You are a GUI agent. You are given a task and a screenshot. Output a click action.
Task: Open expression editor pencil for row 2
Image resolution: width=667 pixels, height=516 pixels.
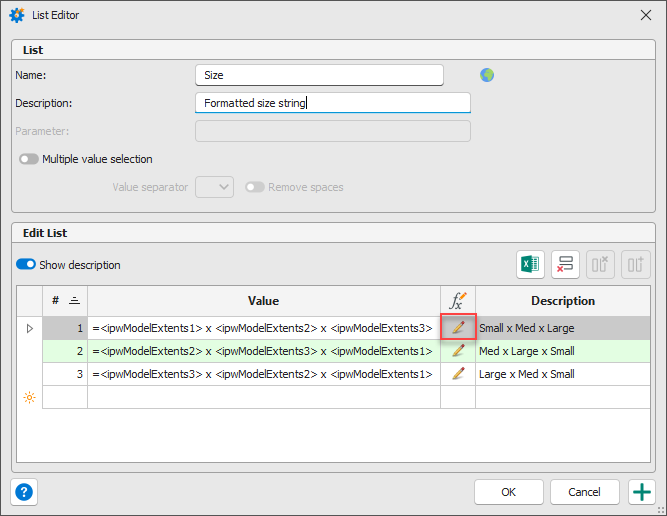coord(458,351)
